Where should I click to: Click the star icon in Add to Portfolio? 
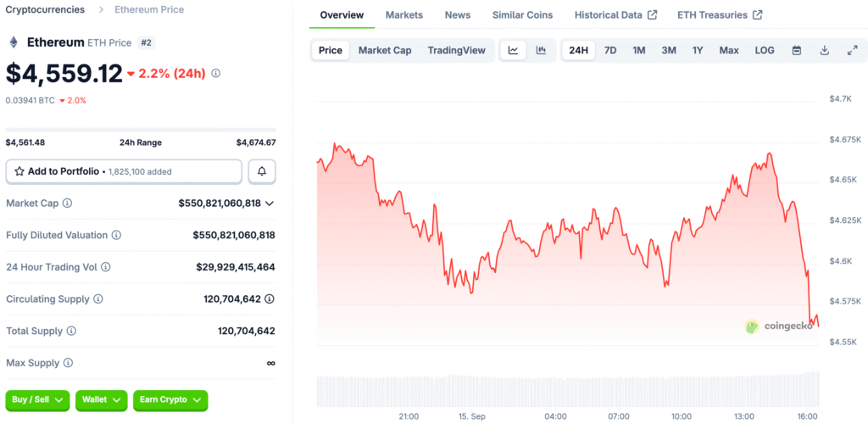[x=19, y=171]
